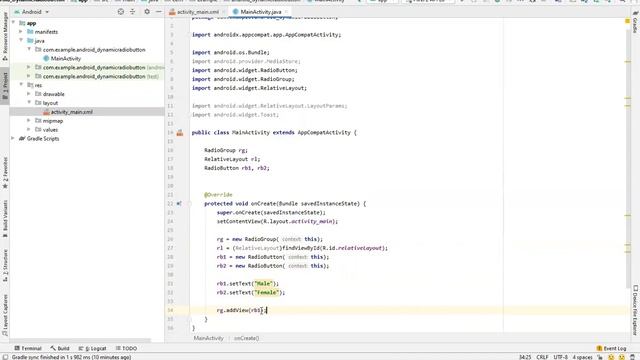Place cursor on '@Override' annotation
The height and width of the screenshot is (360, 640).
click(x=218, y=195)
